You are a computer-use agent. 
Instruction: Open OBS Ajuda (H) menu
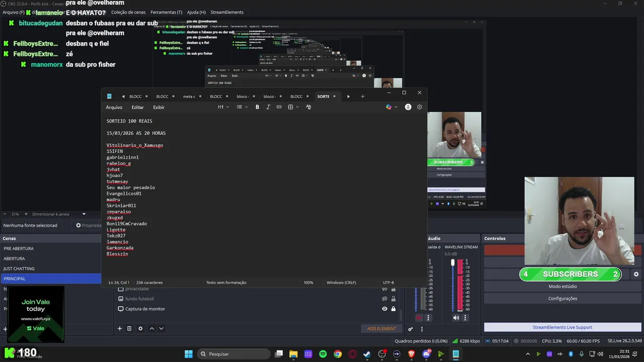coord(196,12)
